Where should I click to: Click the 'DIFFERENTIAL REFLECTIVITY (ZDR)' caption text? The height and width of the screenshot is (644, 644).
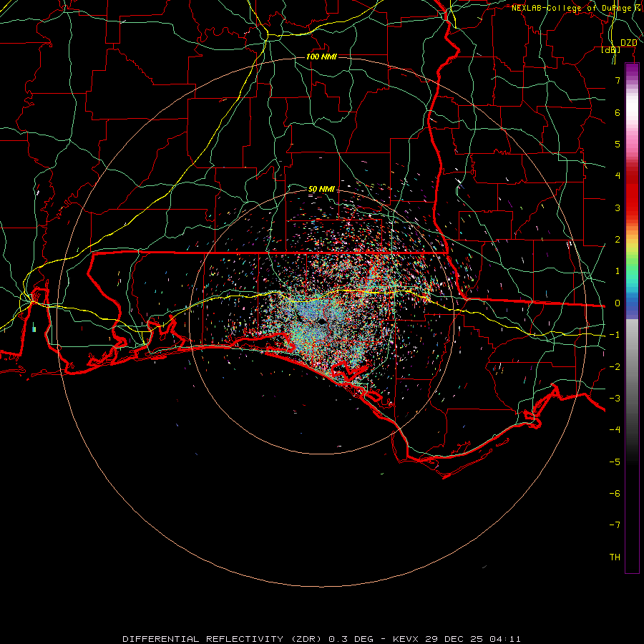[x=223, y=639]
